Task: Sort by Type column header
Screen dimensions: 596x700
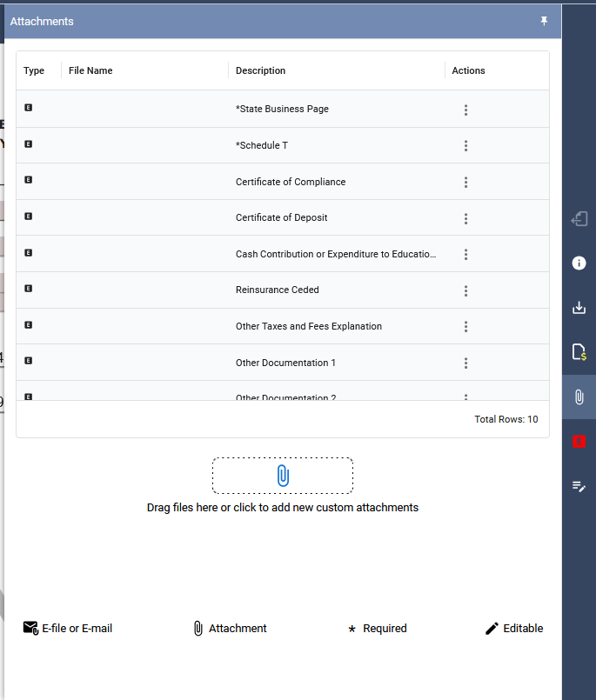Action: tap(34, 70)
